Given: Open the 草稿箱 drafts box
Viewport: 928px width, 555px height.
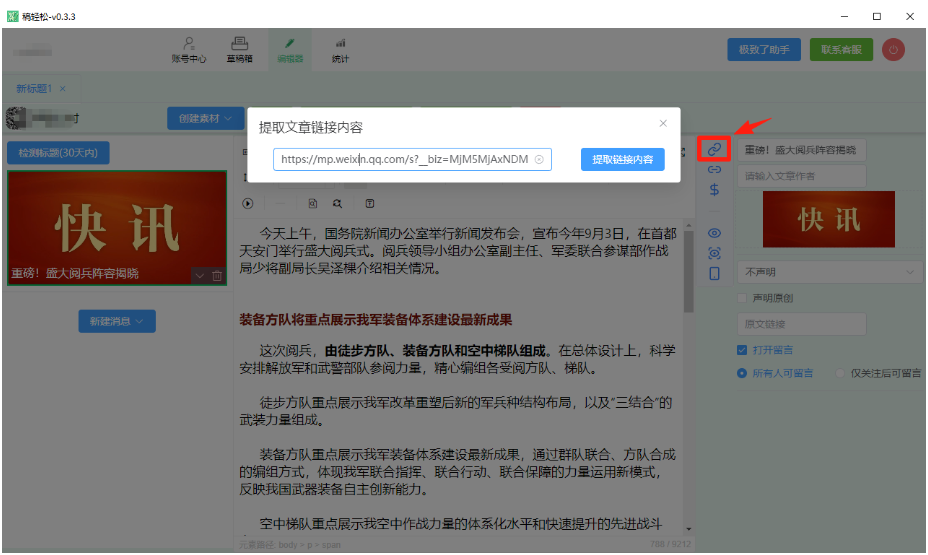Looking at the screenshot, I should click(x=239, y=50).
